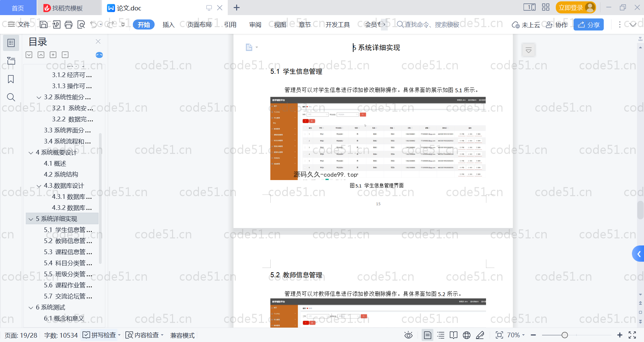Switch to reading view book icon
Image resolution: width=644 pixels, height=342 pixels.
pyautogui.click(x=453, y=335)
